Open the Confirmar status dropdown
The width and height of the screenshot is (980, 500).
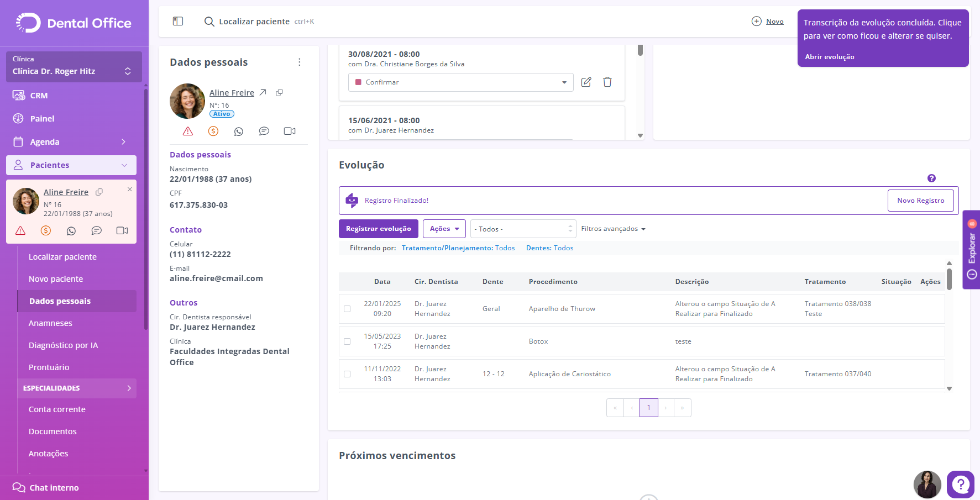(x=460, y=82)
